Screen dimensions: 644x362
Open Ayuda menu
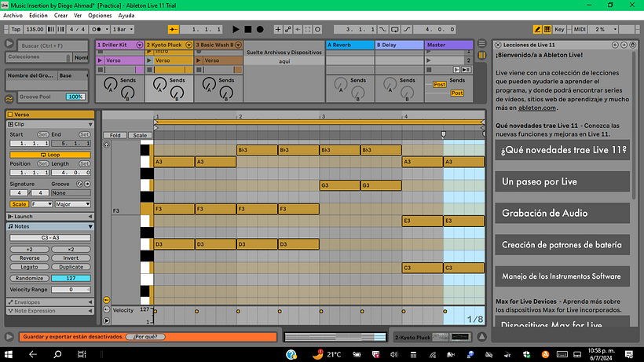126,15
